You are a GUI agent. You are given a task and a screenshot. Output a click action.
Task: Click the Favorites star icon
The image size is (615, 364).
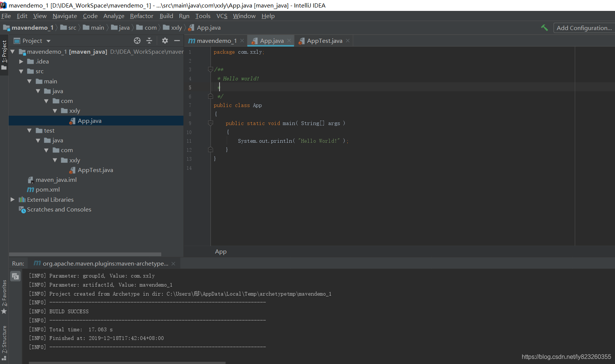4,311
